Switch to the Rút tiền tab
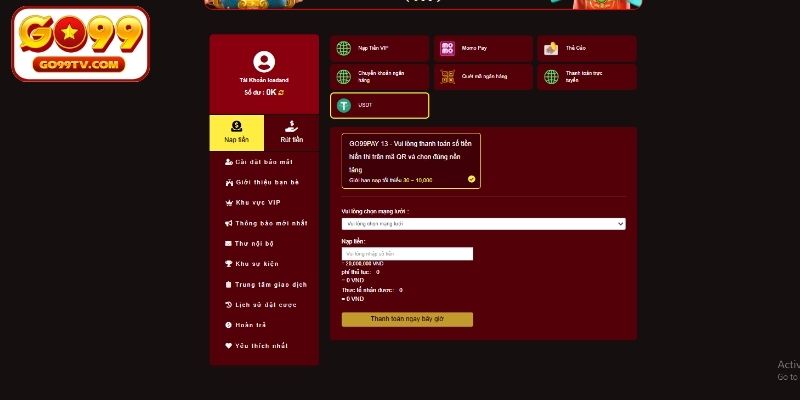 [291, 133]
